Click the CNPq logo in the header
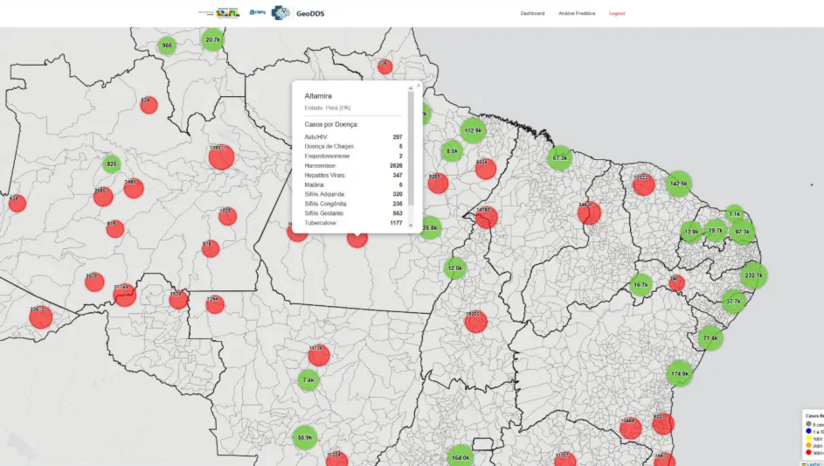This screenshot has height=466, width=824. pyautogui.click(x=258, y=12)
